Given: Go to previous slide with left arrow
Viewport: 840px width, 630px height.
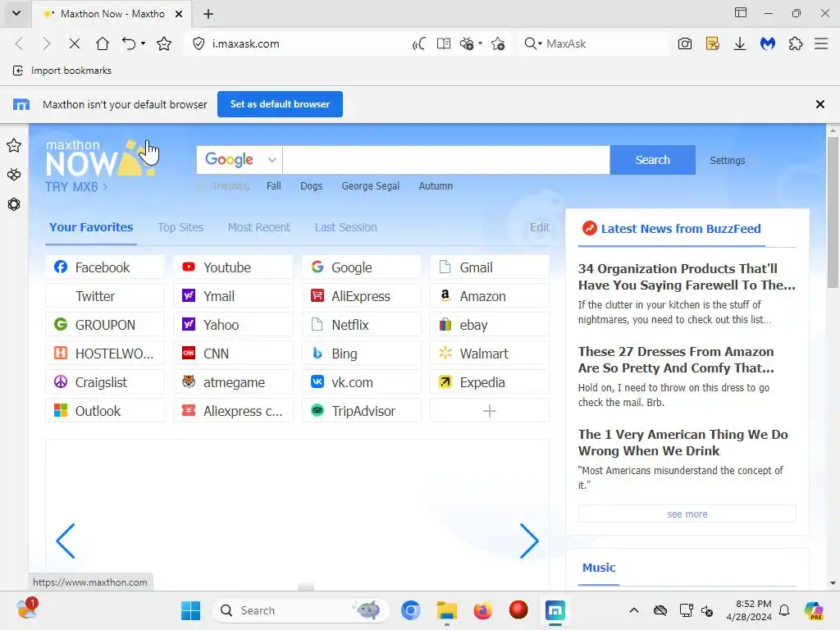Looking at the screenshot, I should pos(66,541).
